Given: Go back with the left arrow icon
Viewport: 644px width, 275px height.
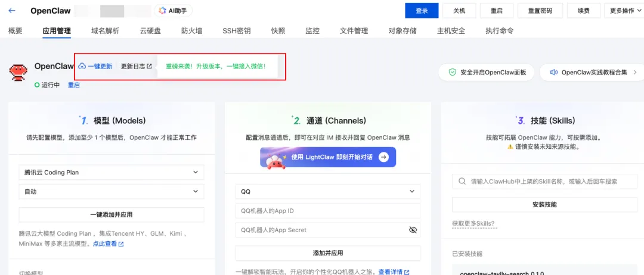Looking at the screenshot, I should (x=11, y=11).
